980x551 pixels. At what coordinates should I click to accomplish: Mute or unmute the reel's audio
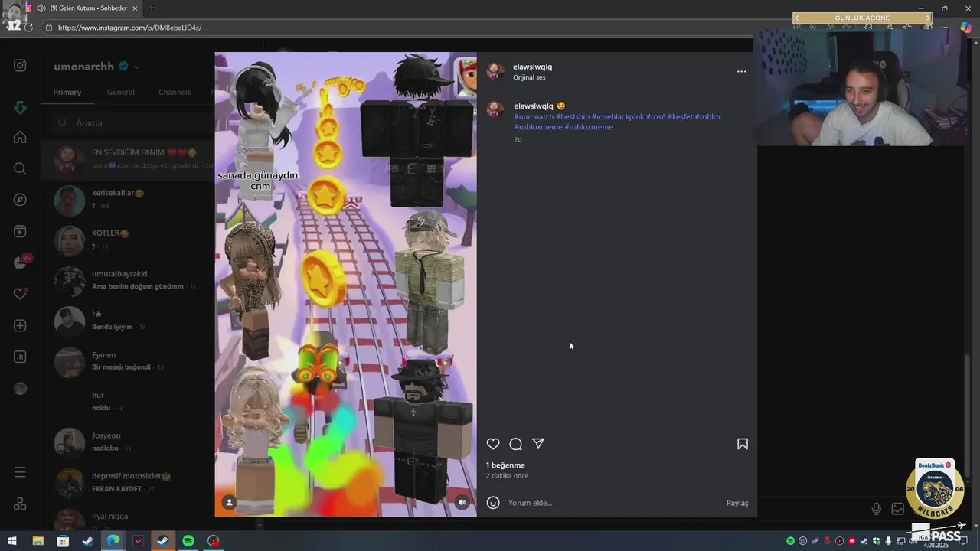click(462, 502)
